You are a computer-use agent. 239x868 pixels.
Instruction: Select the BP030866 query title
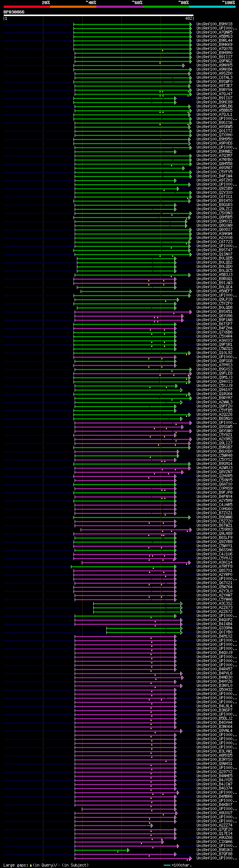pyautogui.click(x=14, y=12)
